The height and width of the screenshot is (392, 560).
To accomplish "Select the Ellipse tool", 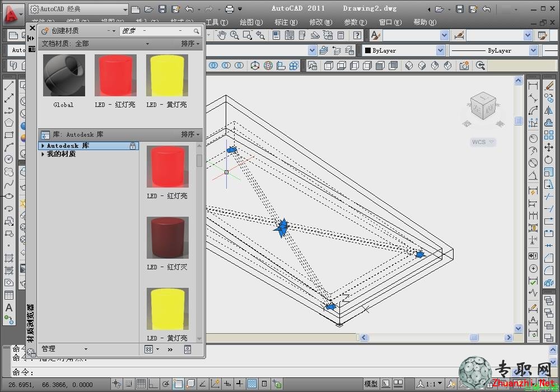I will 9,196.
